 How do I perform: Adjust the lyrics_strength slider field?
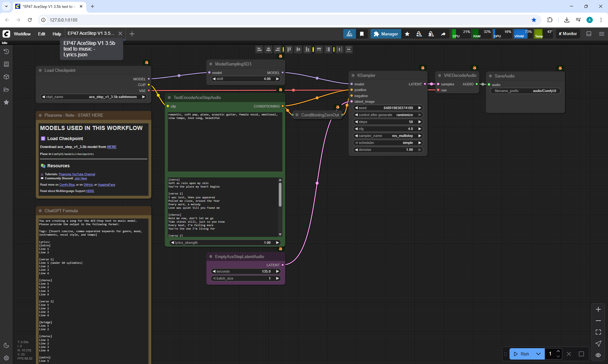coord(225,243)
